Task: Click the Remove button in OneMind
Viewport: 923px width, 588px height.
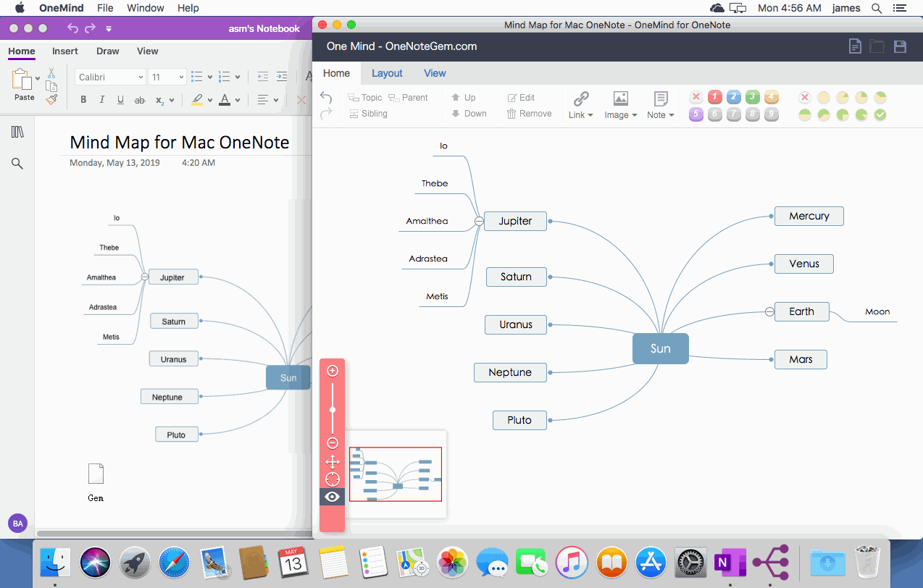Action: point(529,114)
